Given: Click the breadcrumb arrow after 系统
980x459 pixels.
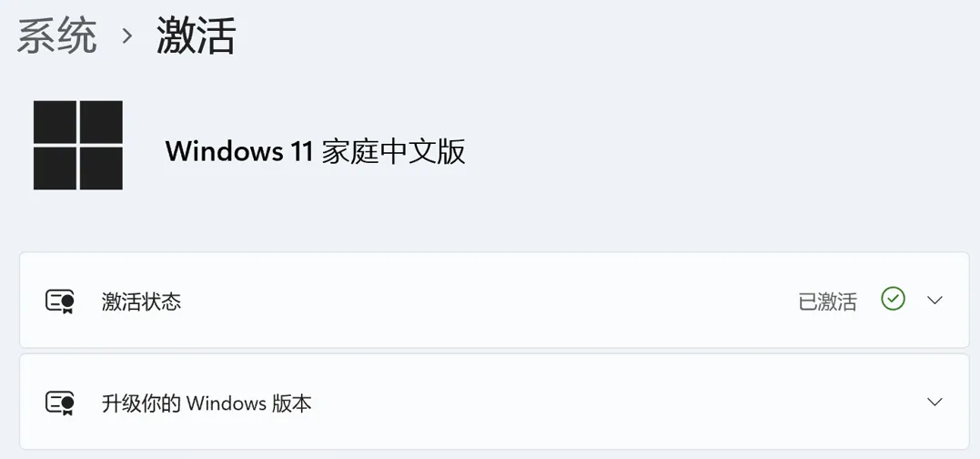Looking at the screenshot, I should click(126, 36).
